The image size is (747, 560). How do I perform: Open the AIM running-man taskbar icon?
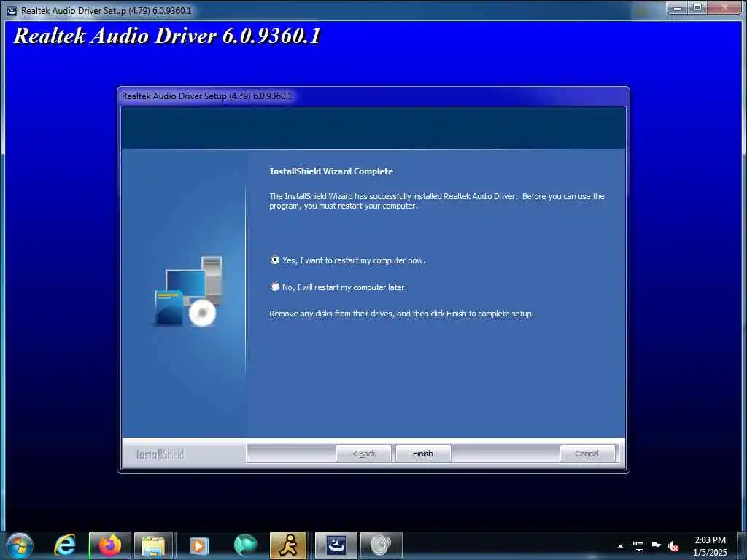pyautogui.click(x=289, y=545)
